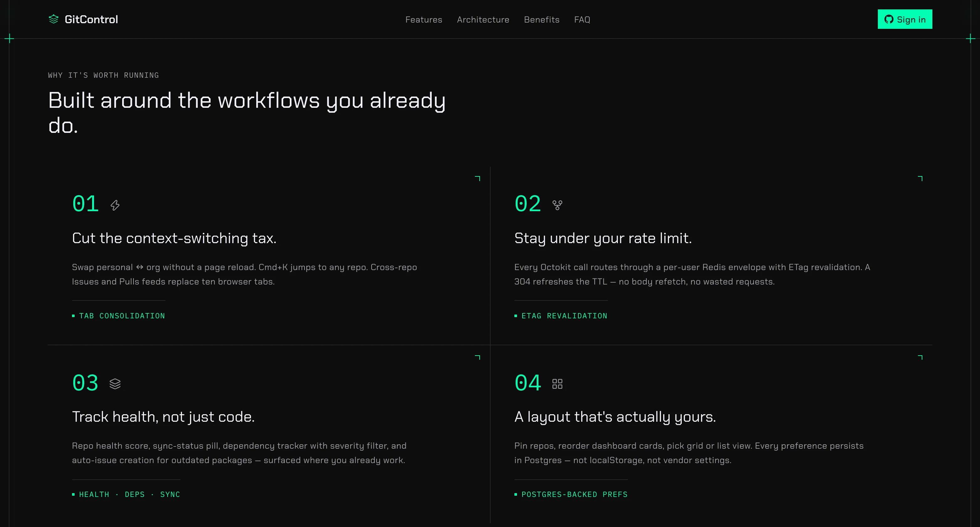Open the Architecture nav link
Screen dimensions: 980x527
click(x=483, y=19)
